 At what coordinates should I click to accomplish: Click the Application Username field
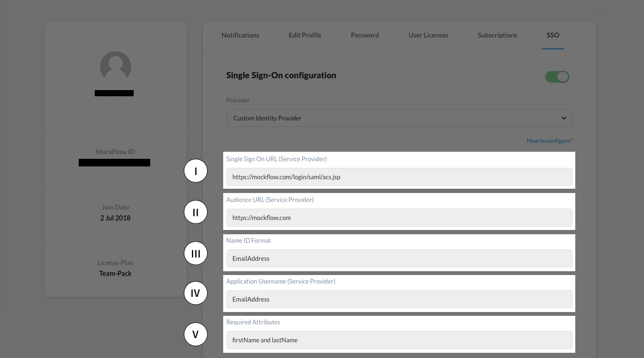point(399,299)
